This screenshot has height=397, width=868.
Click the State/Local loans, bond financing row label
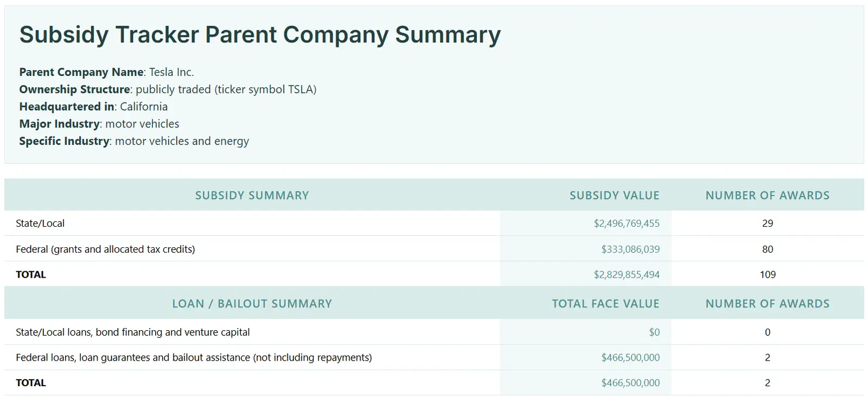(x=132, y=332)
